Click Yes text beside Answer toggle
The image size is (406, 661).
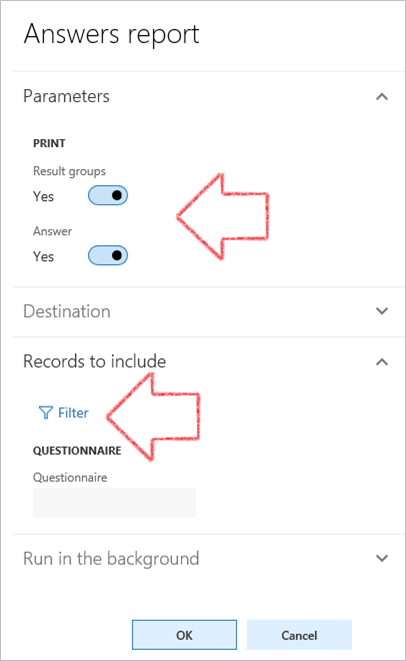[x=43, y=256]
